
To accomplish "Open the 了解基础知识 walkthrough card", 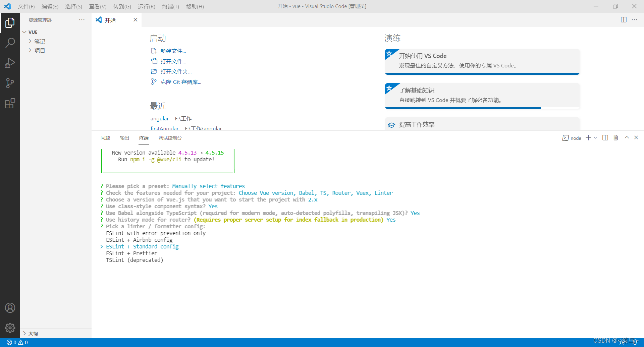I will point(482,96).
